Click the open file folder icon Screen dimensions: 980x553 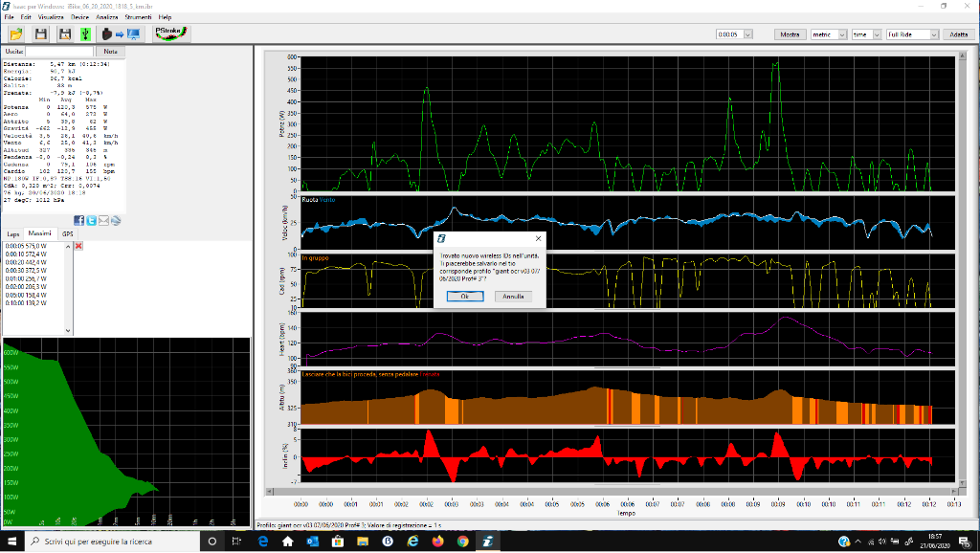[16, 33]
